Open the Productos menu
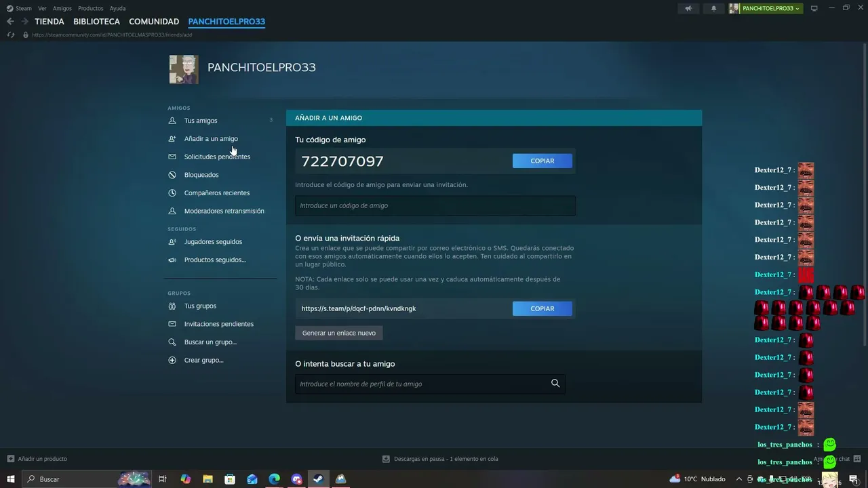 pos(91,8)
